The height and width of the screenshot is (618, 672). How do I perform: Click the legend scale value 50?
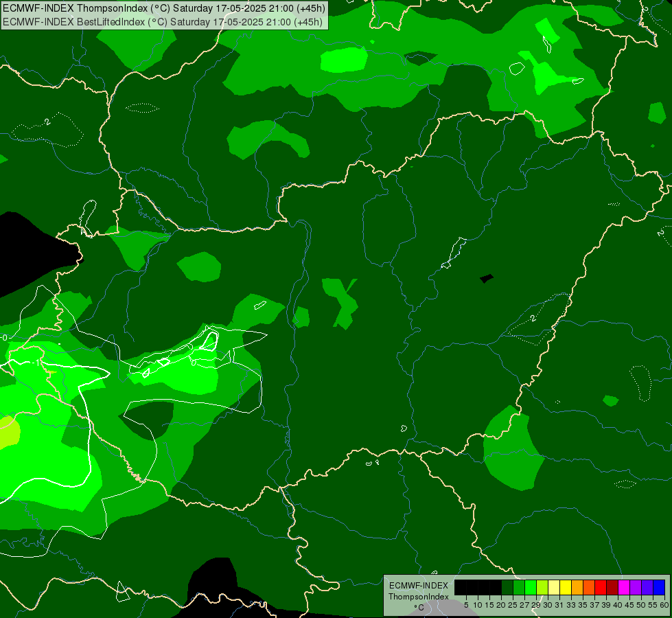pos(641,605)
